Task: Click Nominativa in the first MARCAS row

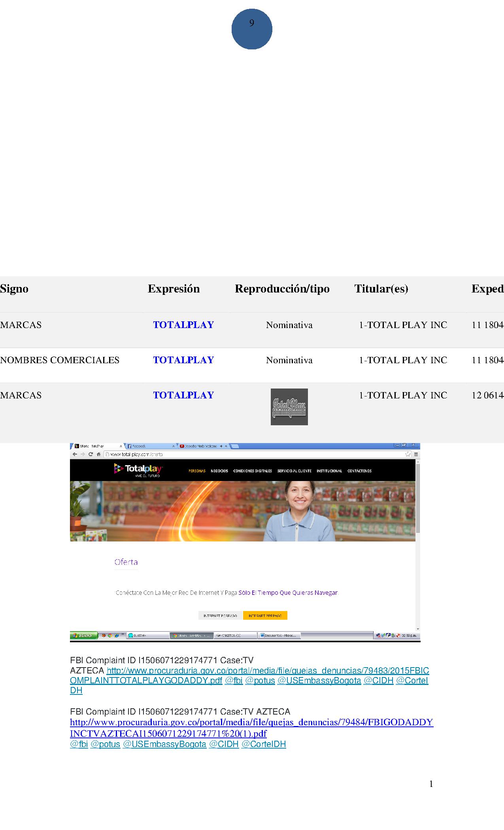Action: pyautogui.click(x=289, y=325)
